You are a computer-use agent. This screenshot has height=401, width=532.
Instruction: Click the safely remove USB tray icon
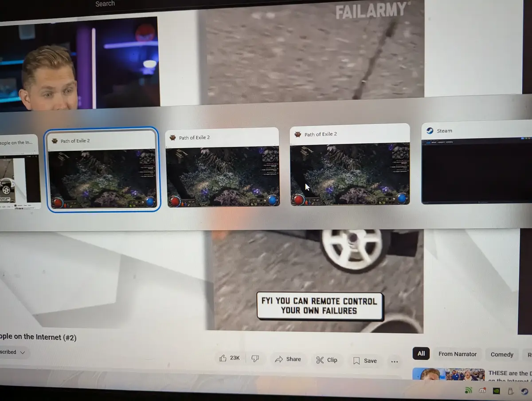[x=510, y=391]
